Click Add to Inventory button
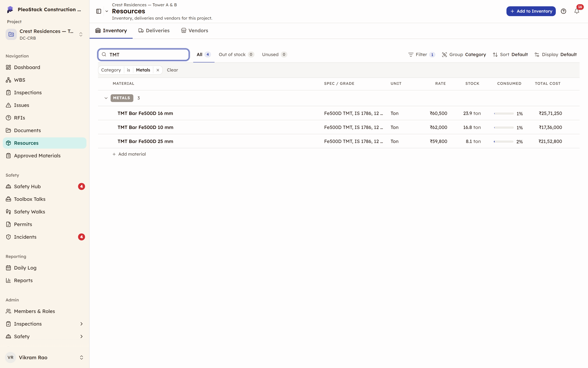 pos(531,11)
